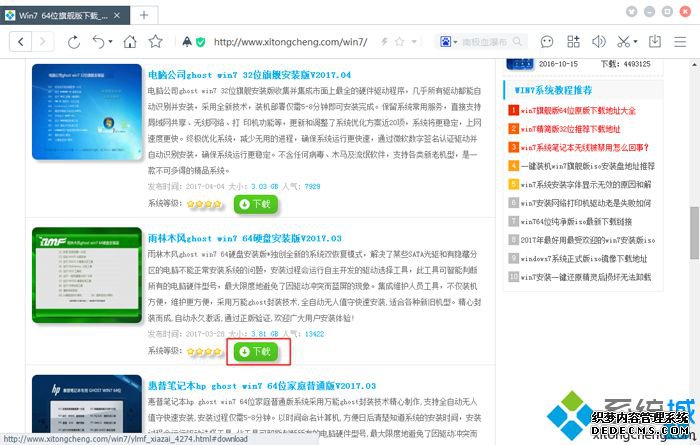Toggle the speaker mute icon
This screenshot has height=445, width=700.
(x=599, y=42)
